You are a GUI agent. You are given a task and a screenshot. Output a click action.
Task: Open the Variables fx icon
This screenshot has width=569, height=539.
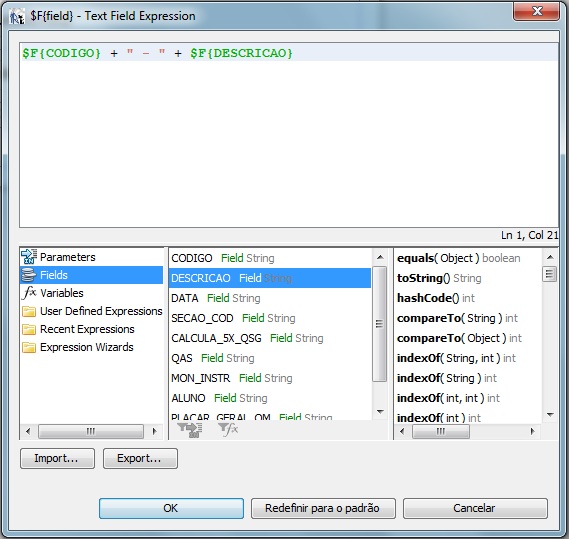pos(29,293)
